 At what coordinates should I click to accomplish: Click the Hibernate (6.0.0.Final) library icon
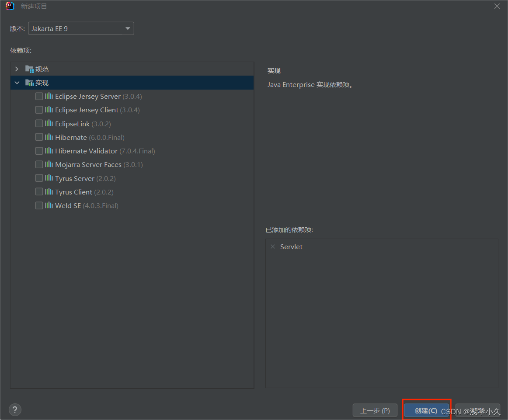[x=49, y=137]
